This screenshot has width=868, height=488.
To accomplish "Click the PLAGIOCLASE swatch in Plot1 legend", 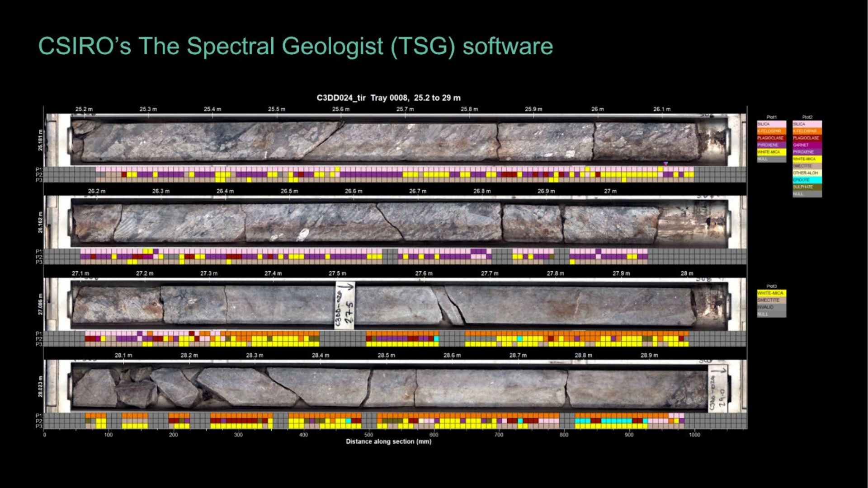I will coord(771,138).
